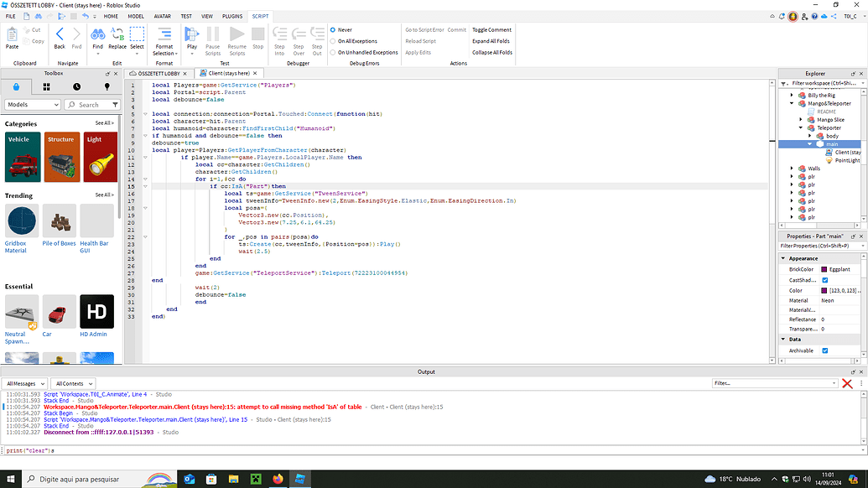868x488 pixels.
Task: Stop the current test session
Action: 257,35
